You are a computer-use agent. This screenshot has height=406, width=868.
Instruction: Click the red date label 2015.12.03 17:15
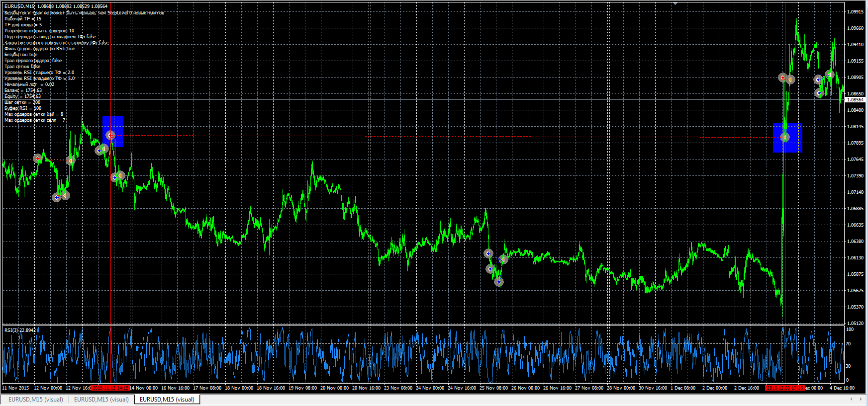784,388
